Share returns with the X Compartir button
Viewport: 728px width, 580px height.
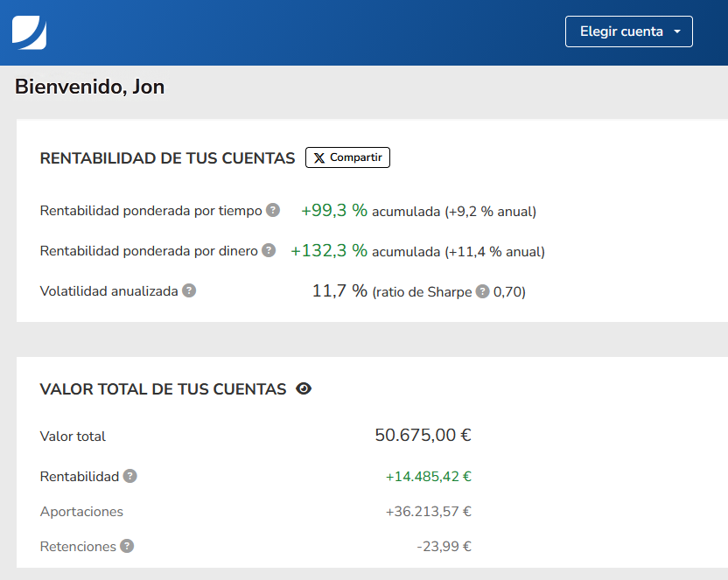point(347,157)
